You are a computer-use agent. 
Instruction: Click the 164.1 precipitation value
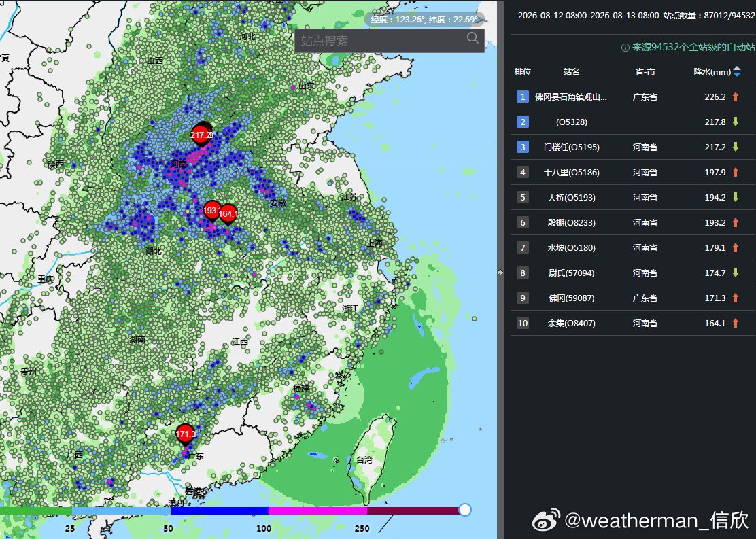pyautogui.click(x=715, y=323)
